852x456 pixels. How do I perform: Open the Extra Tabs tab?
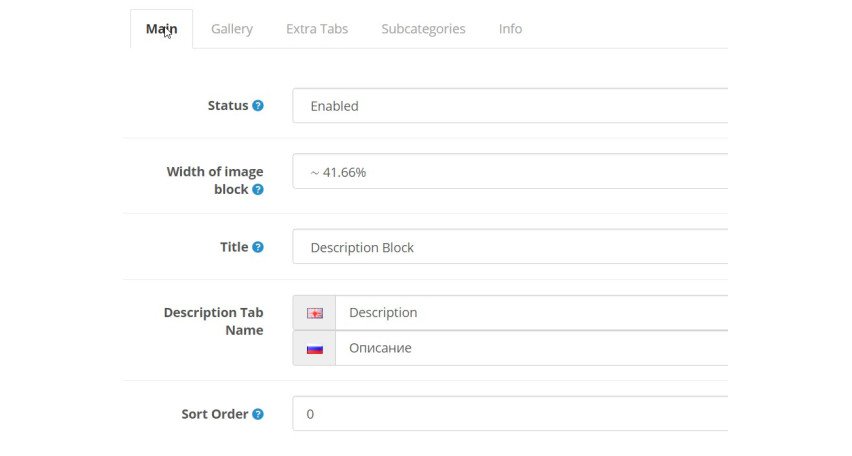tap(317, 29)
